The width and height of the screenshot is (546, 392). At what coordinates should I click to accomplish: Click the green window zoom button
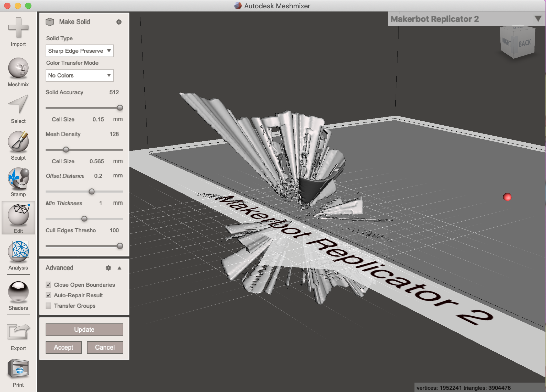pos(28,6)
